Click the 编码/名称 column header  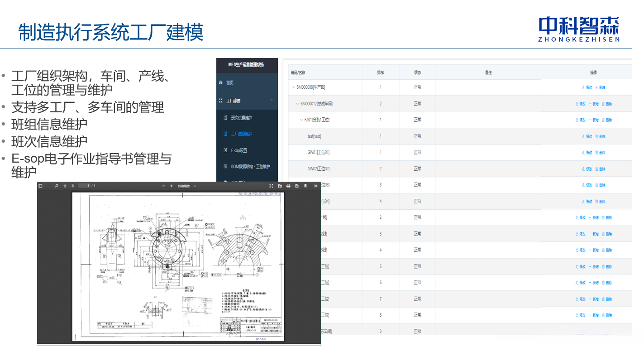(x=325, y=72)
